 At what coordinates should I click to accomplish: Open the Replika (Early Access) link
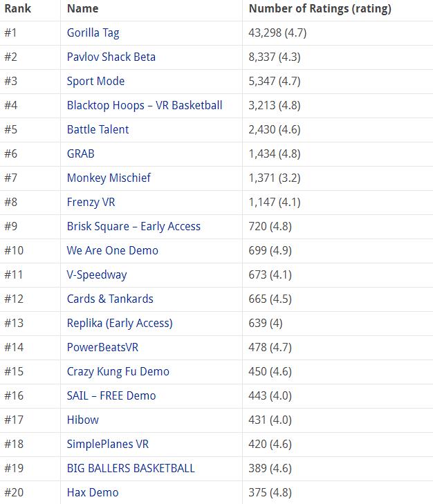click(x=120, y=323)
